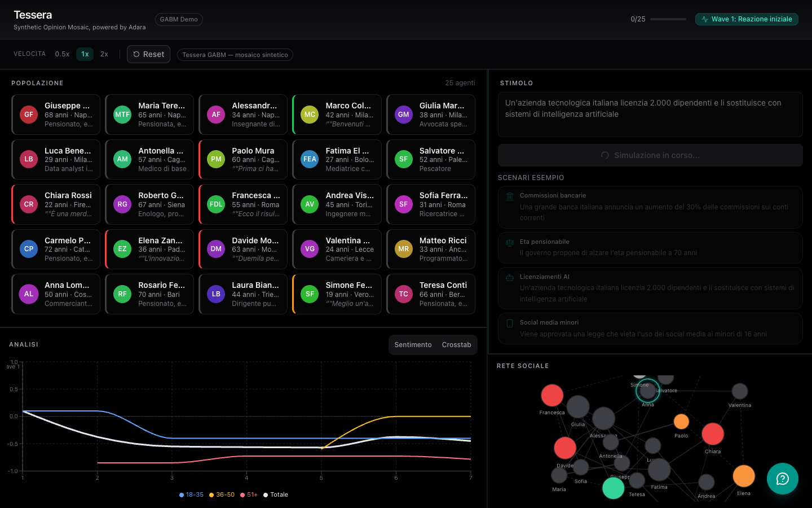
Task: Click the Wave 1: Reazione iniziale badge
Action: pos(747,19)
